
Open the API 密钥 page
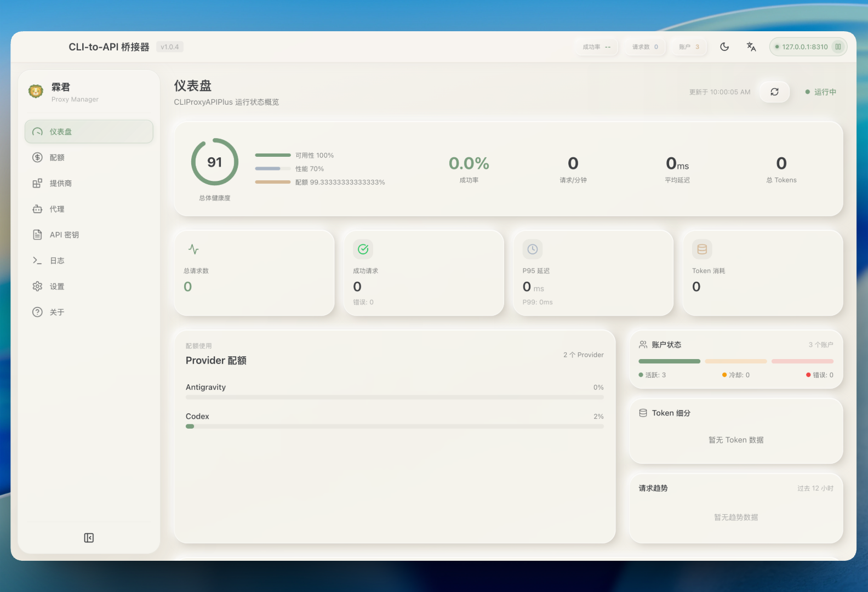pos(89,235)
